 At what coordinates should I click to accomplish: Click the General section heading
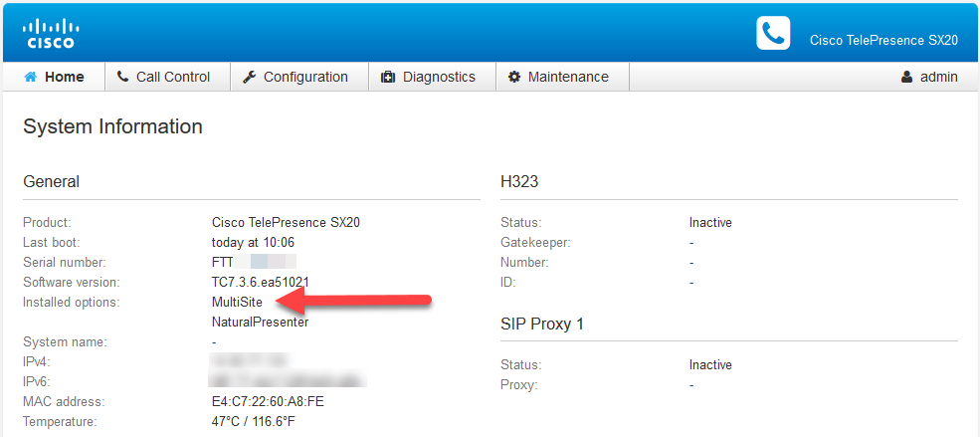coord(52,182)
